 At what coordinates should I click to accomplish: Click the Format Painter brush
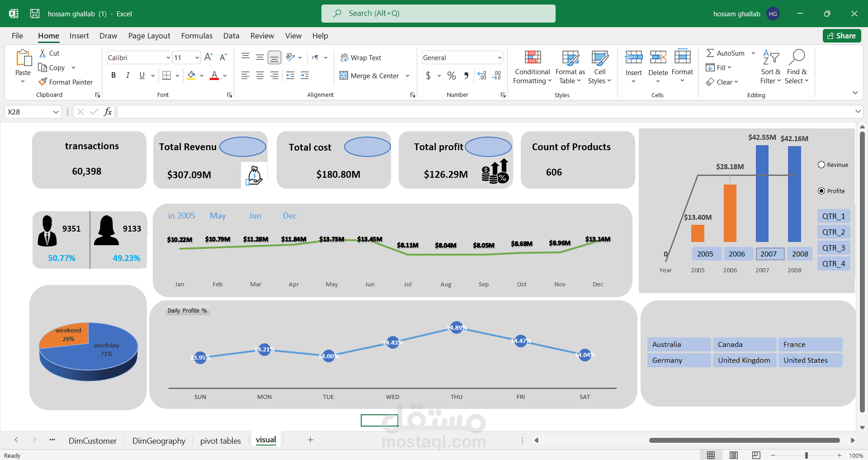[x=42, y=82]
